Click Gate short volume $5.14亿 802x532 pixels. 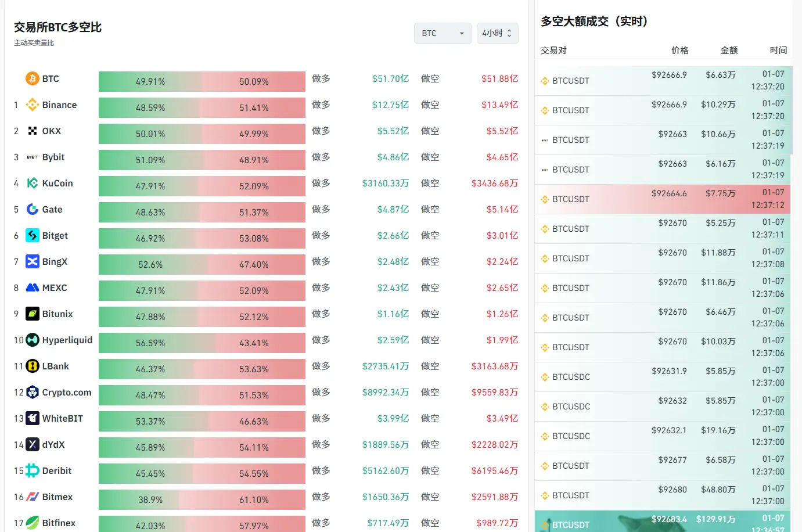click(502, 209)
